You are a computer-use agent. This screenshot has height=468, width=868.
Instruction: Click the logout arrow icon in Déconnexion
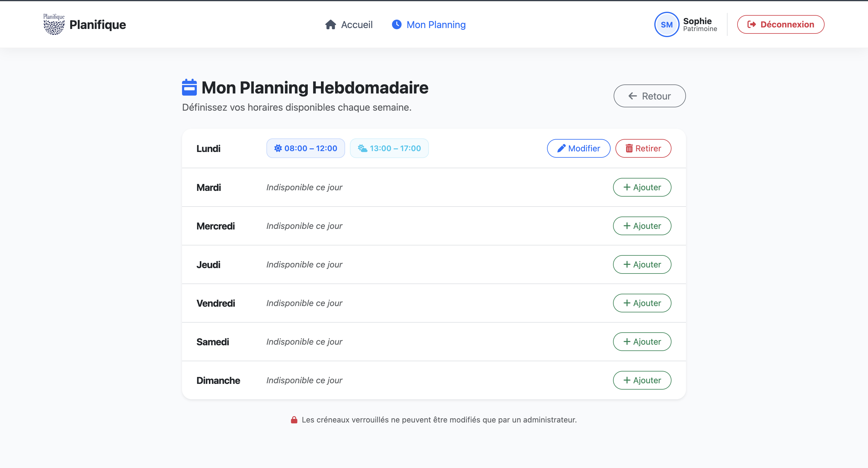tap(751, 24)
